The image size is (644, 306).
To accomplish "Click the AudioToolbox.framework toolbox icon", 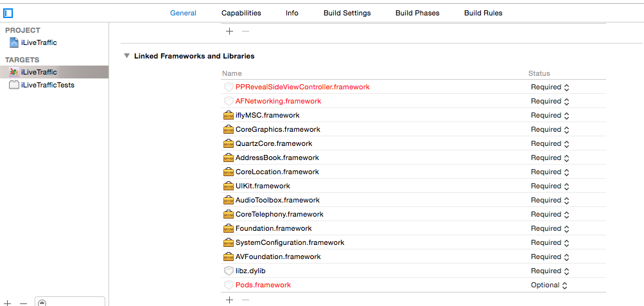I will [229, 201].
